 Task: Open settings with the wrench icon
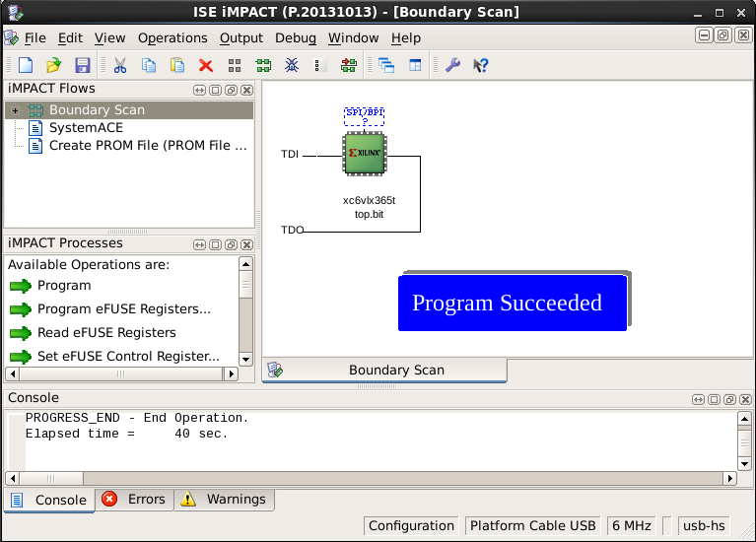click(452, 65)
